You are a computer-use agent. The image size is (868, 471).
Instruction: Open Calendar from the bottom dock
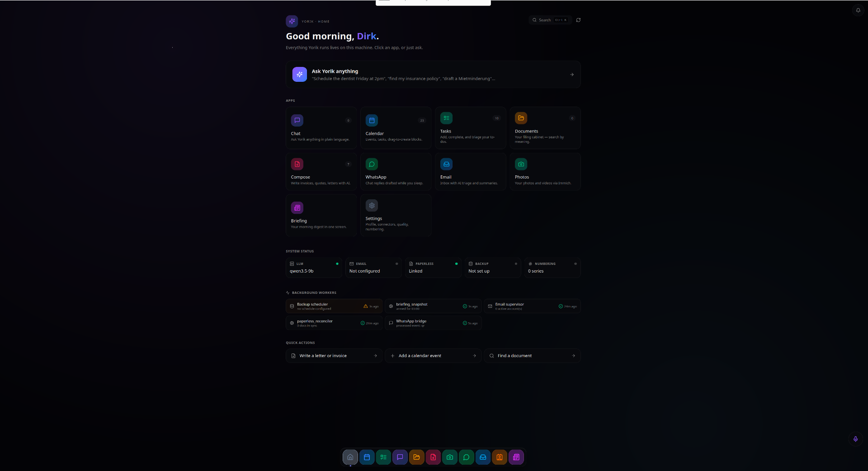pyautogui.click(x=367, y=457)
